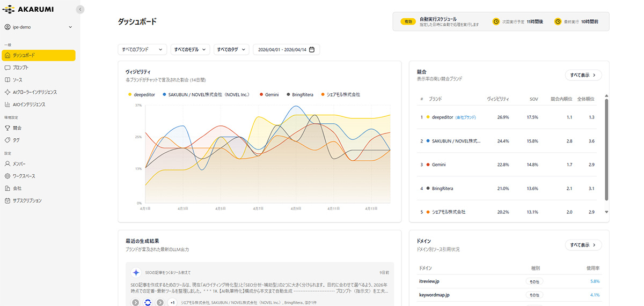Click the blue circular brand icon in result
Image resolution: width=644 pixels, height=306 pixels.
(148, 302)
